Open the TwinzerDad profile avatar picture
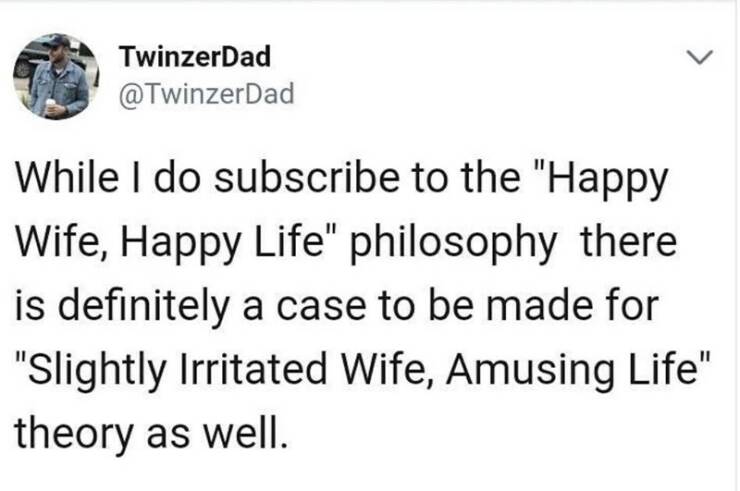 pyautogui.click(x=56, y=77)
